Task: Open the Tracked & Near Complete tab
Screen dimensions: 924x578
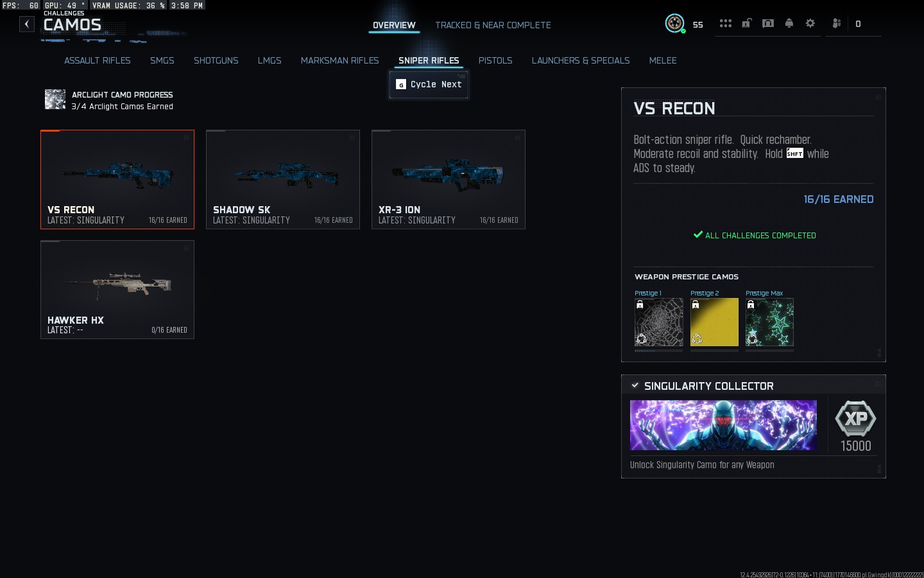Action: (493, 25)
